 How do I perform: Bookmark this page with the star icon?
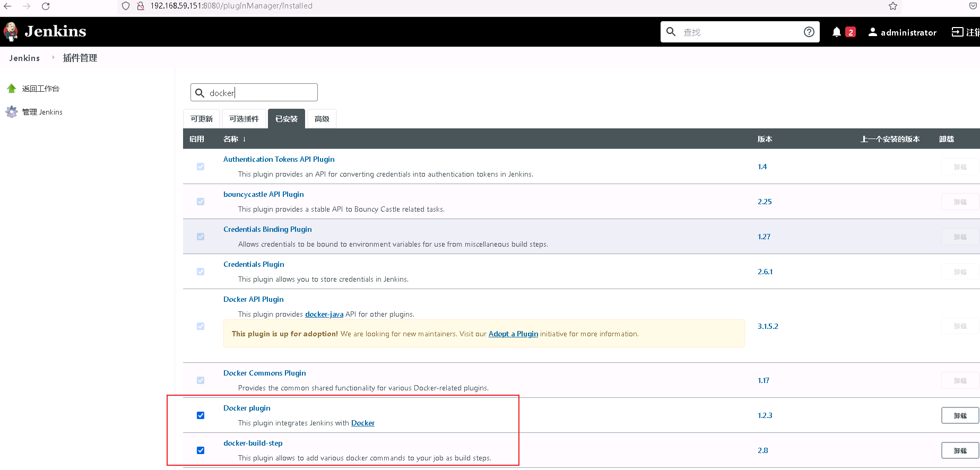(x=893, y=6)
